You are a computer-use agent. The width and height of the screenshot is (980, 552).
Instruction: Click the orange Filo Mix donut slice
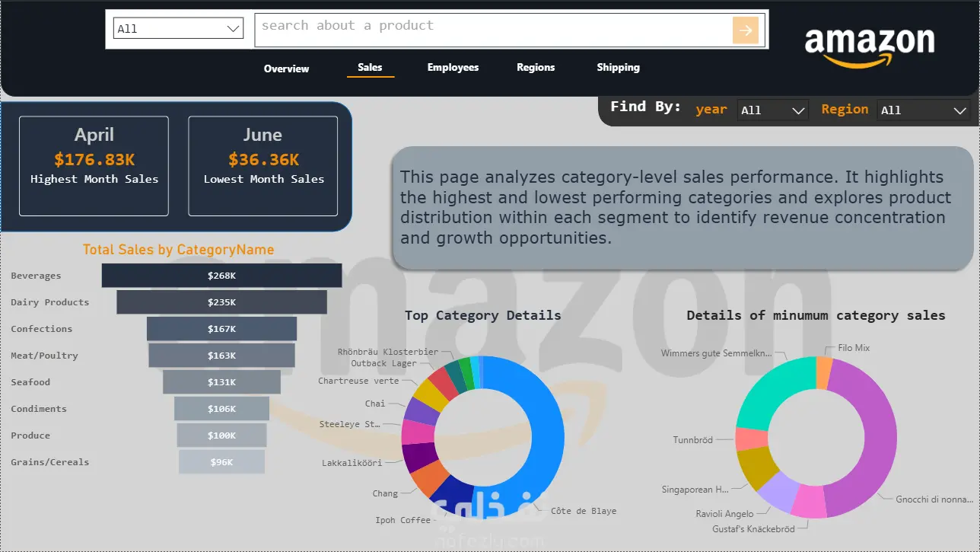click(824, 372)
